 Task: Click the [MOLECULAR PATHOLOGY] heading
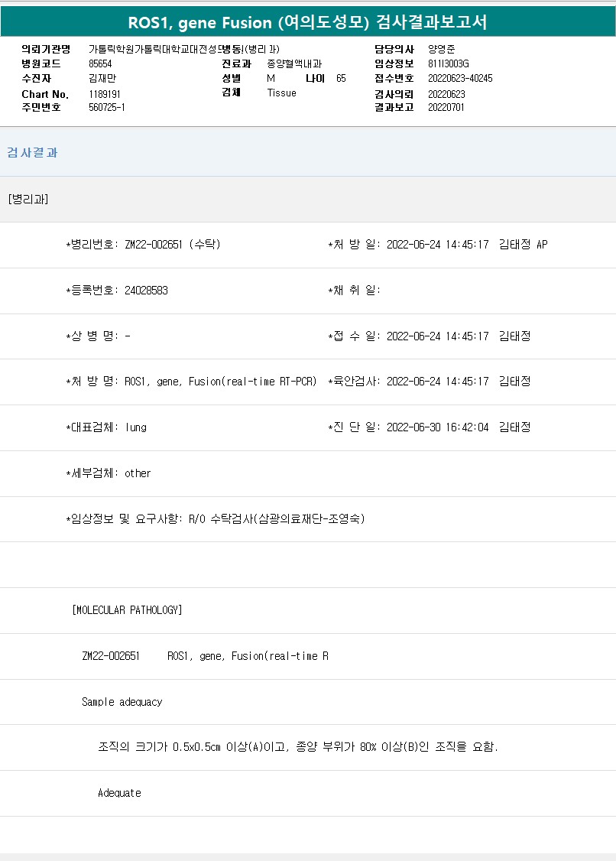click(127, 610)
